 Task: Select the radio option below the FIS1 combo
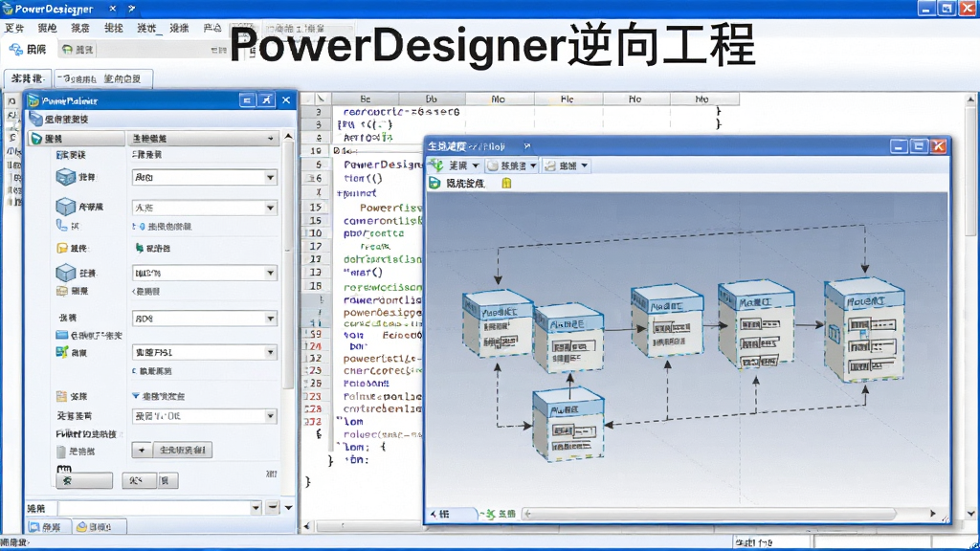(134, 371)
